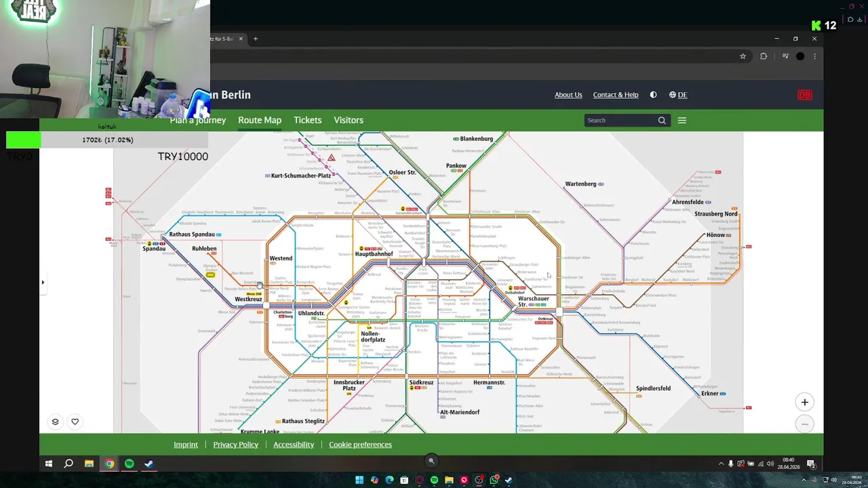Expand the left side panel arrow
The width and height of the screenshot is (868, 488).
(43, 282)
